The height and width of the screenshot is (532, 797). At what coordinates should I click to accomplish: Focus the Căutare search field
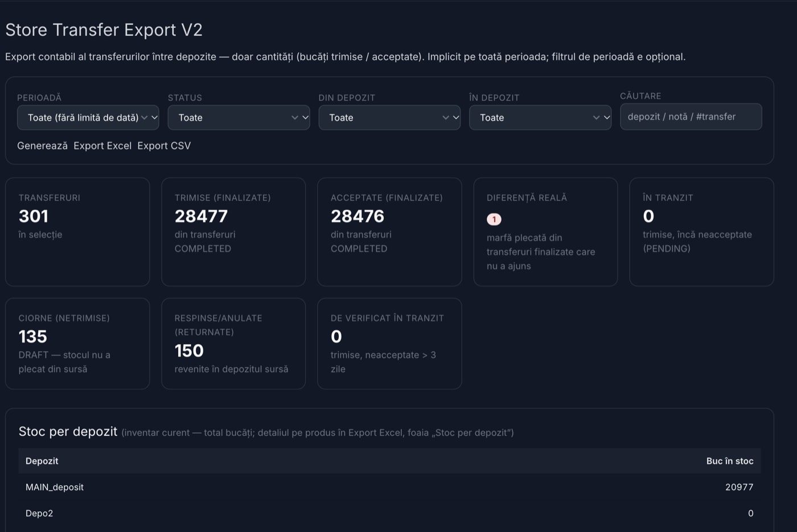click(691, 117)
